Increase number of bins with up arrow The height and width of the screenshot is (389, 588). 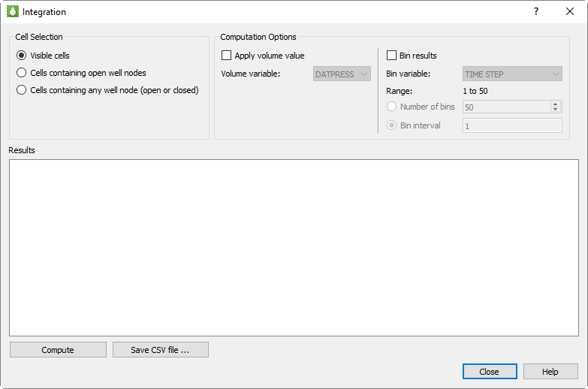556,104
